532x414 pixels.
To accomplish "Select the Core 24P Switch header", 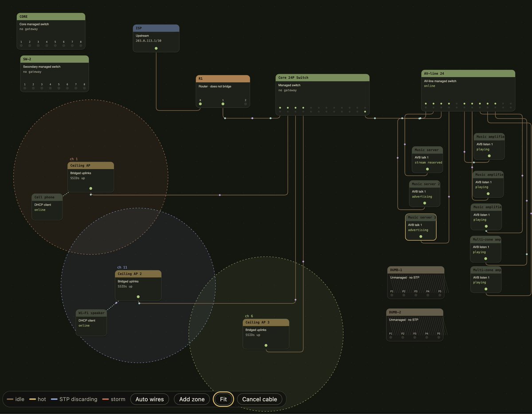I will [323, 78].
